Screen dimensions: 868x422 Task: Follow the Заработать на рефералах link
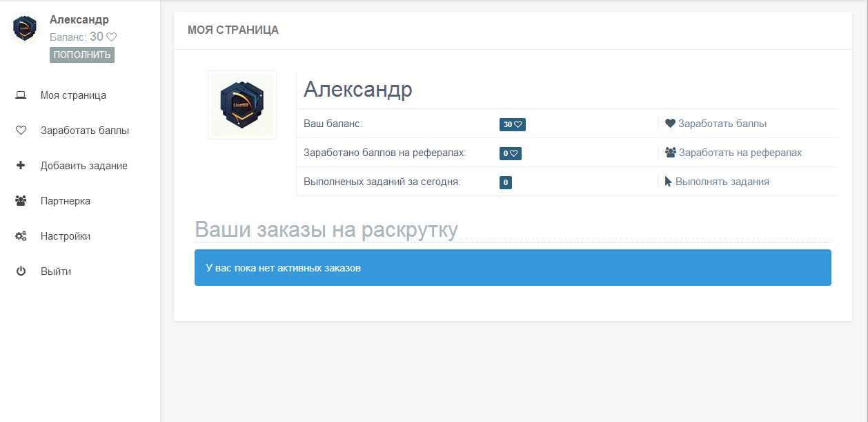740,153
